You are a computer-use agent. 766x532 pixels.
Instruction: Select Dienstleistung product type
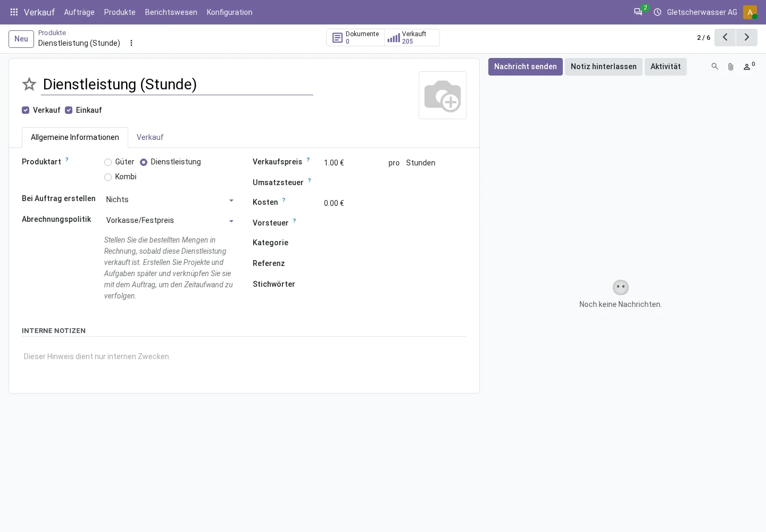[144, 162]
